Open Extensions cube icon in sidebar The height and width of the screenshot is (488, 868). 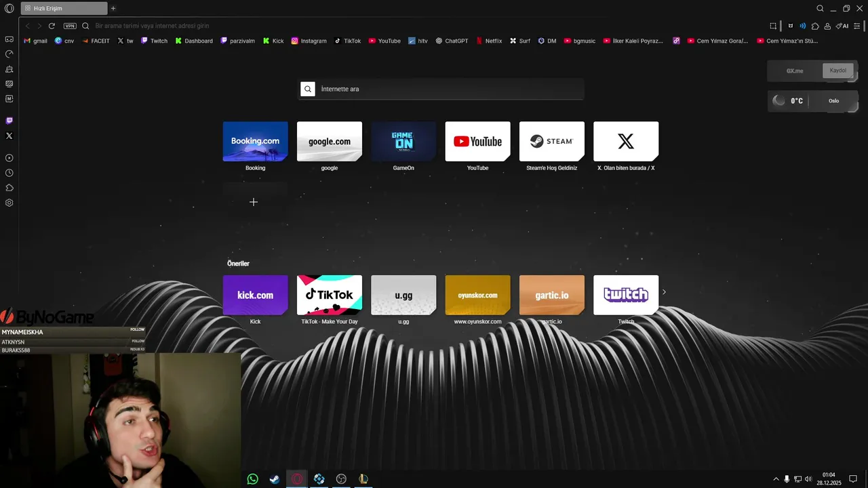click(x=9, y=188)
